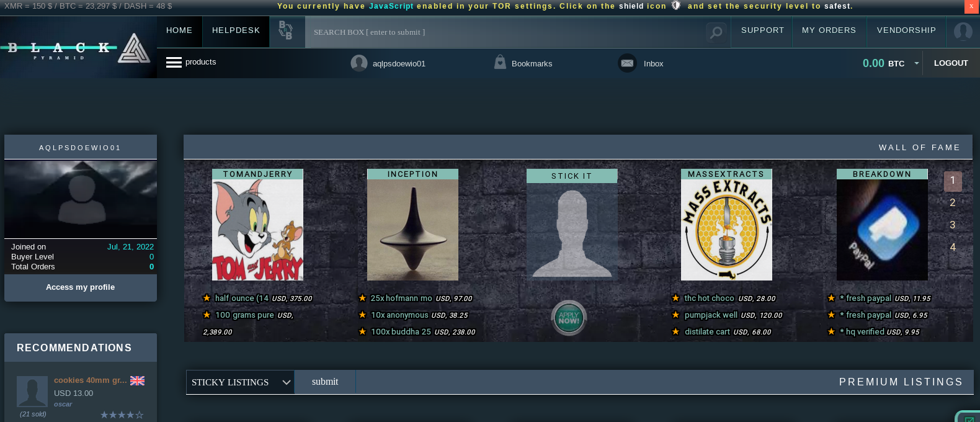Open the pumpjack well listing link
This screenshot has height=422, width=980.
point(711,315)
